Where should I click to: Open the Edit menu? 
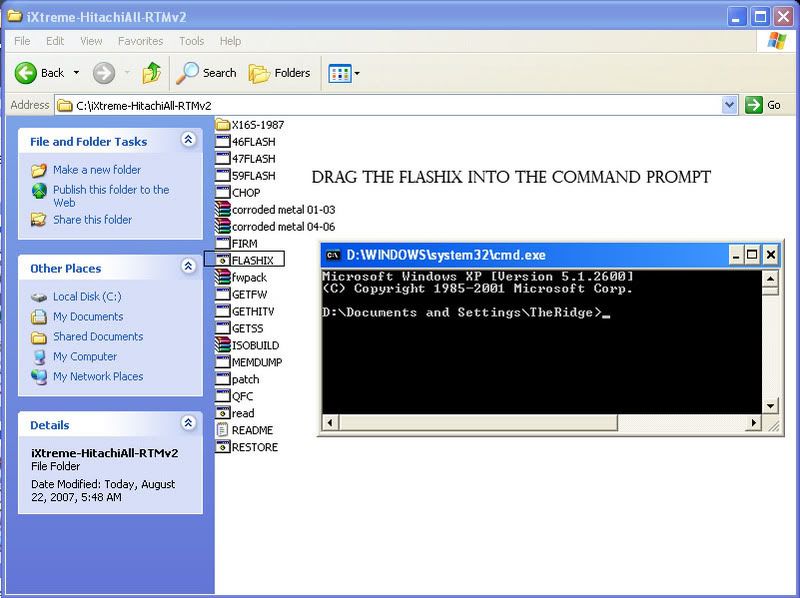pos(55,41)
